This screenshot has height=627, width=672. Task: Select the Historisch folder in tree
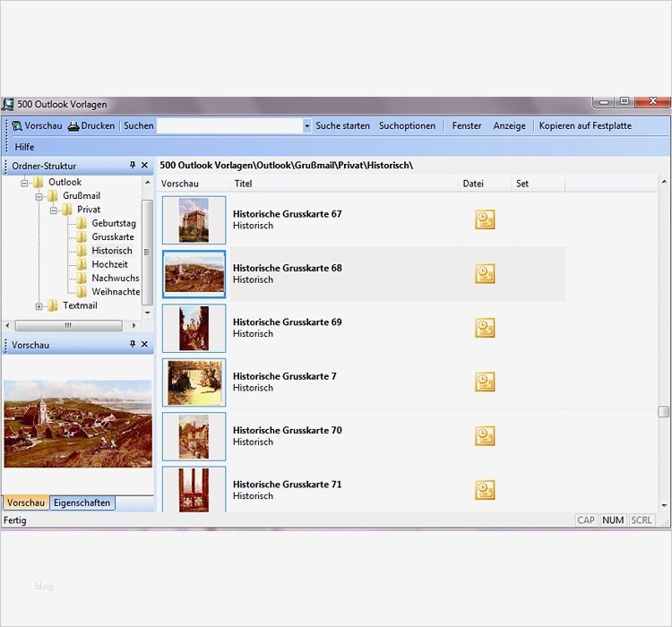point(112,251)
